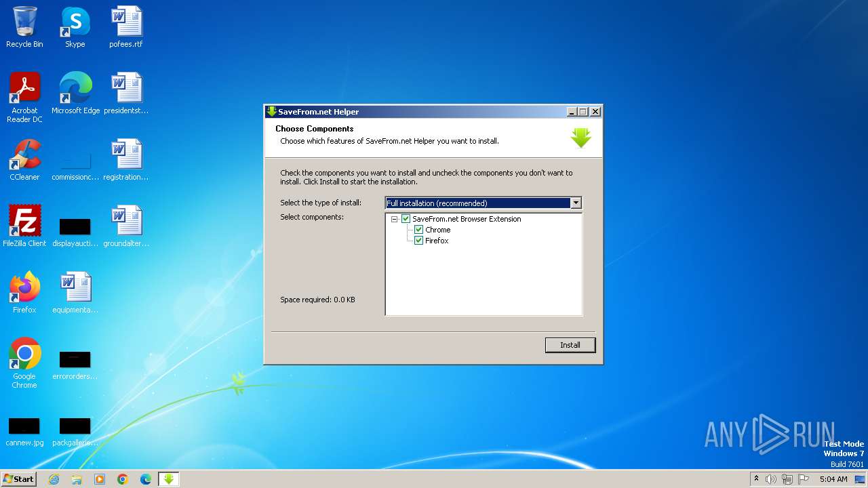The image size is (868, 488).
Task: Click the volume speaker tray icon
Action: [x=771, y=479]
